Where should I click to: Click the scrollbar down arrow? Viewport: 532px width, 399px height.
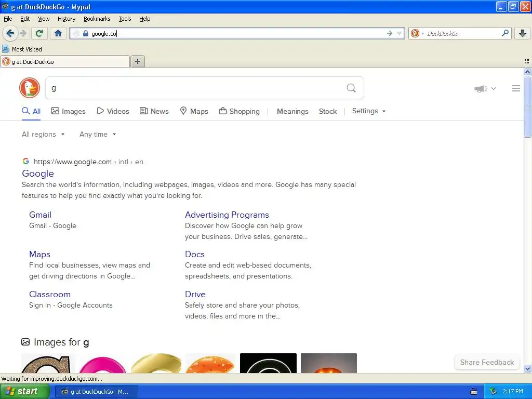(527, 368)
